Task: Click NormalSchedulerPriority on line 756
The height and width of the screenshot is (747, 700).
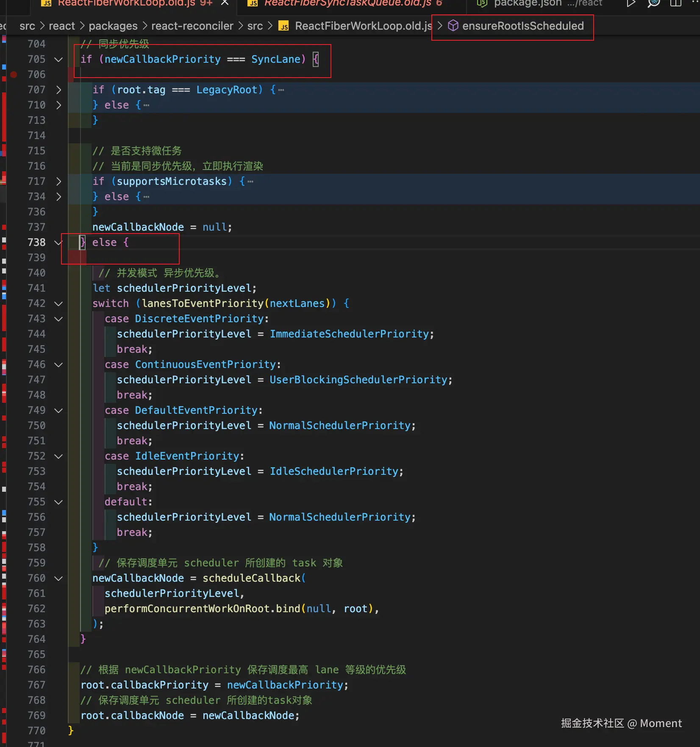Action: (x=340, y=517)
